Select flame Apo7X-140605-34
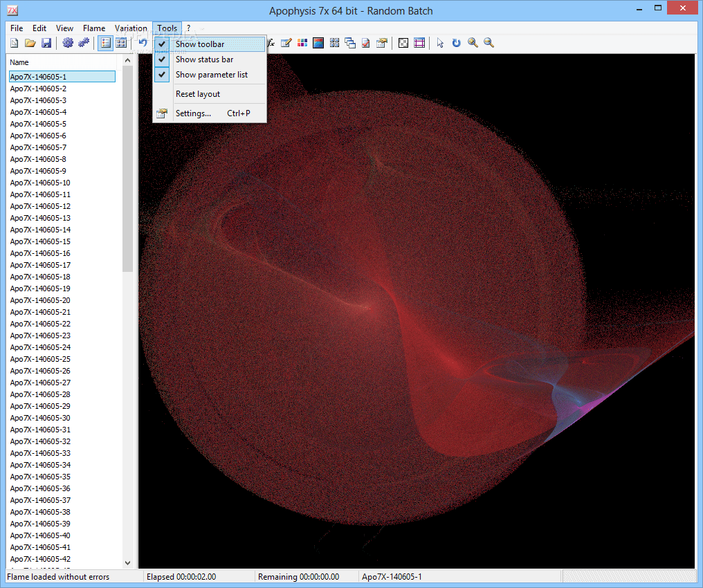This screenshot has height=588, width=703. (40, 465)
